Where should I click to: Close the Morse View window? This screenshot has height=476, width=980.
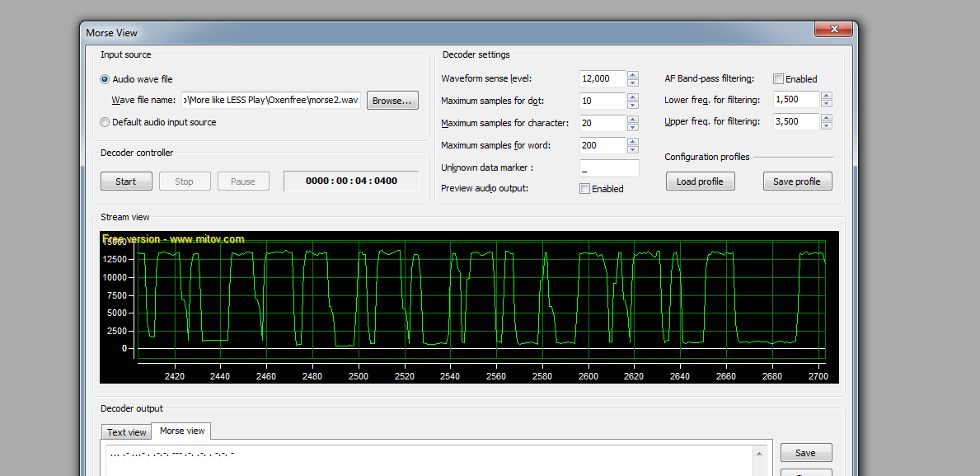(834, 30)
